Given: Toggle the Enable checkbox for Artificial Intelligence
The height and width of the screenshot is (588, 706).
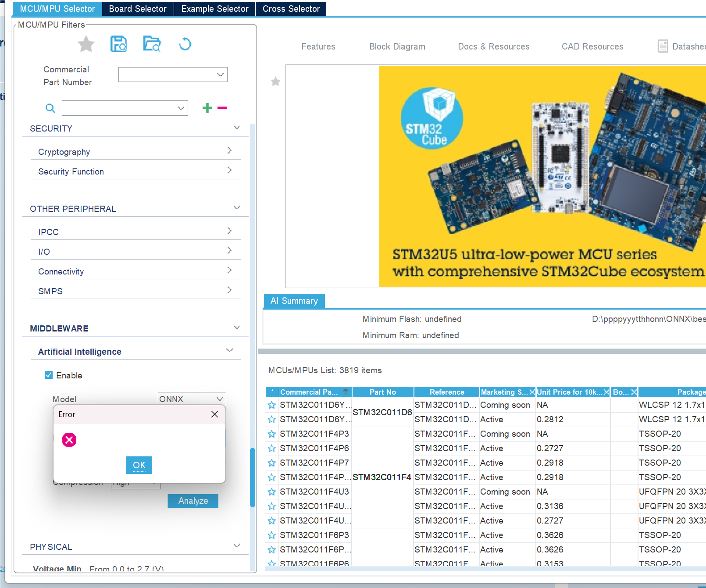Looking at the screenshot, I should tap(49, 375).
